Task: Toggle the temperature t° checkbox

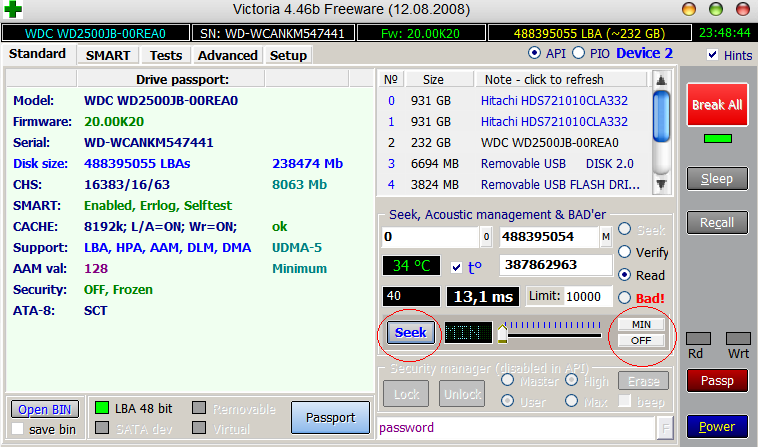Action: coord(457,267)
